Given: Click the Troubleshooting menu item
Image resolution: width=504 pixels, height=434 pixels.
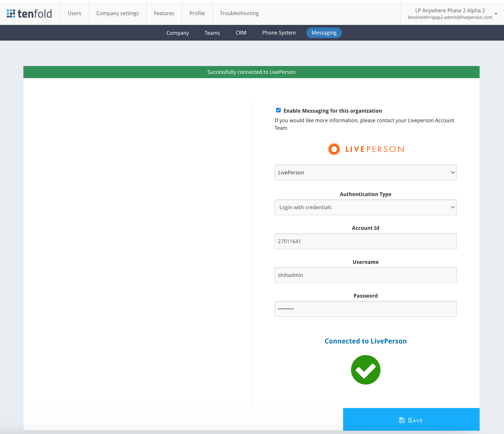Looking at the screenshot, I should click(x=239, y=13).
